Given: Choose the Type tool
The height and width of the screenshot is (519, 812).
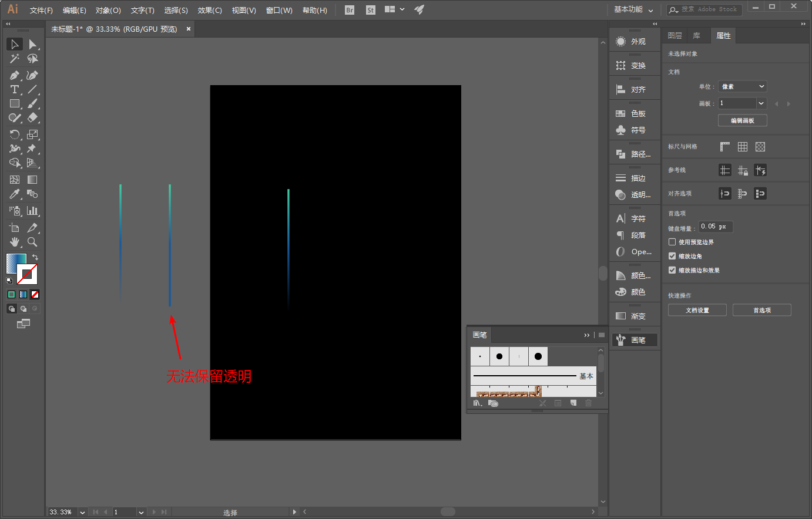Looking at the screenshot, I should pyautogui.click(x=15, y=89).
